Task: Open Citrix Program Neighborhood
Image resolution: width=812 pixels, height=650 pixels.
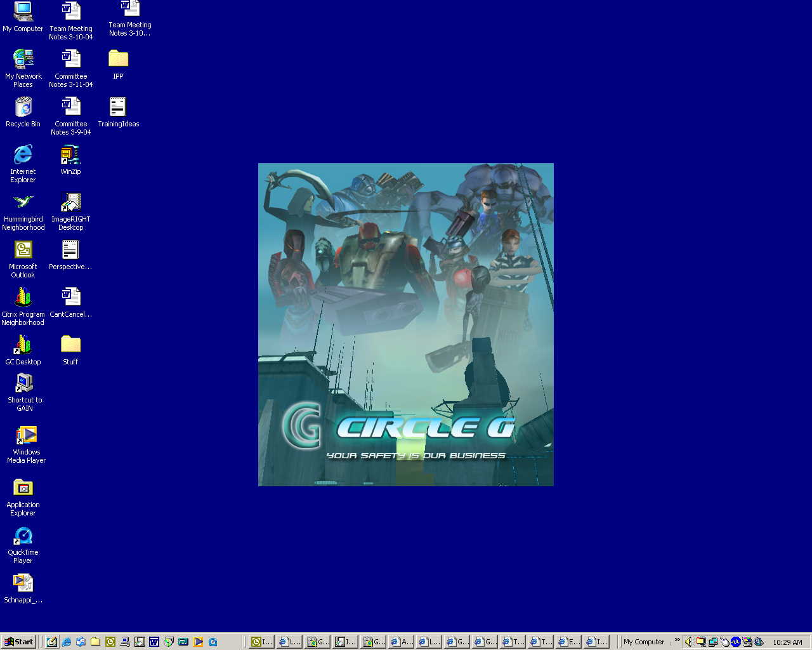Action: [x=23, y=299]
